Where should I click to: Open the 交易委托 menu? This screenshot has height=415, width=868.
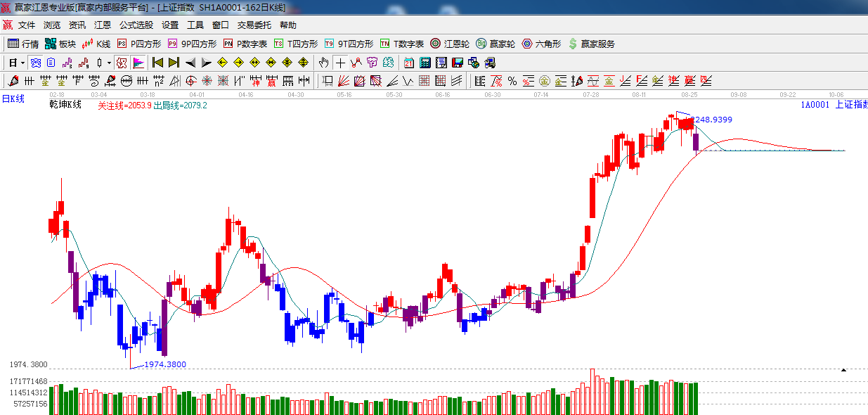point(254,25)
